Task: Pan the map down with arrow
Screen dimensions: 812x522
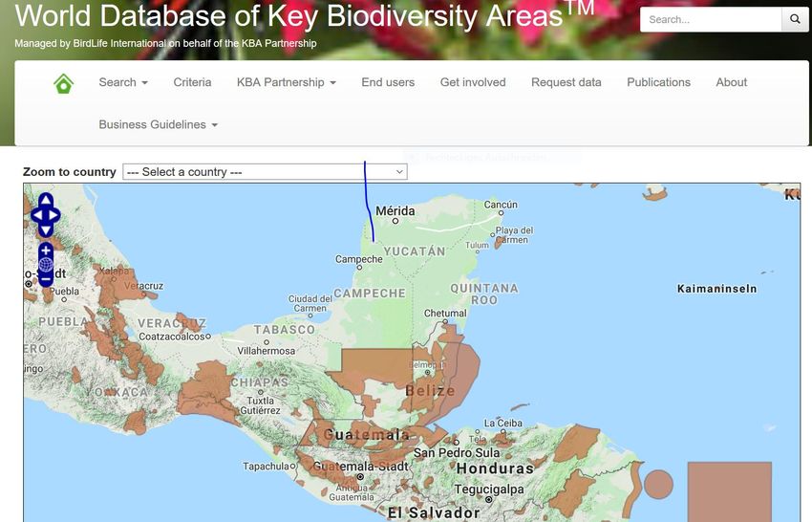Action: click(x=46, y=230)
